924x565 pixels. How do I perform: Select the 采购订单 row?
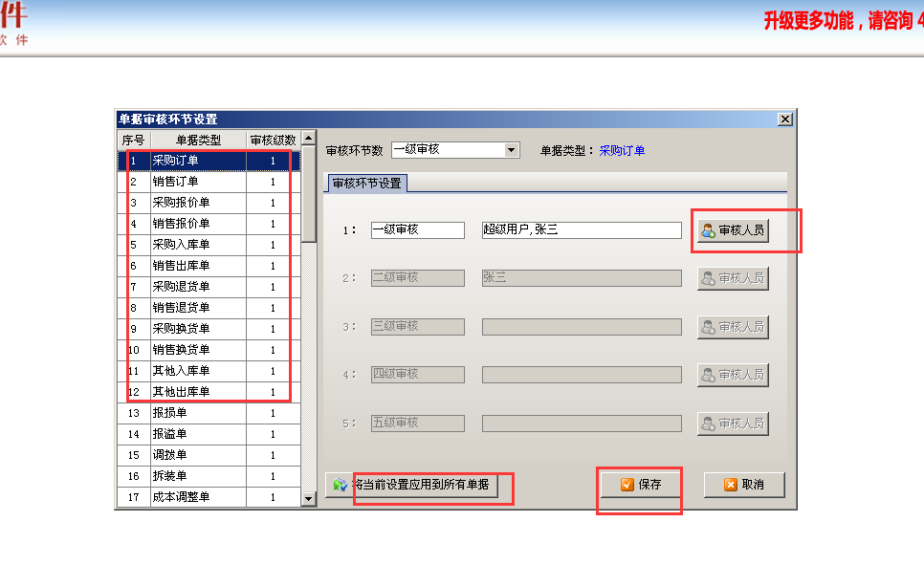(x=209, y=161)
